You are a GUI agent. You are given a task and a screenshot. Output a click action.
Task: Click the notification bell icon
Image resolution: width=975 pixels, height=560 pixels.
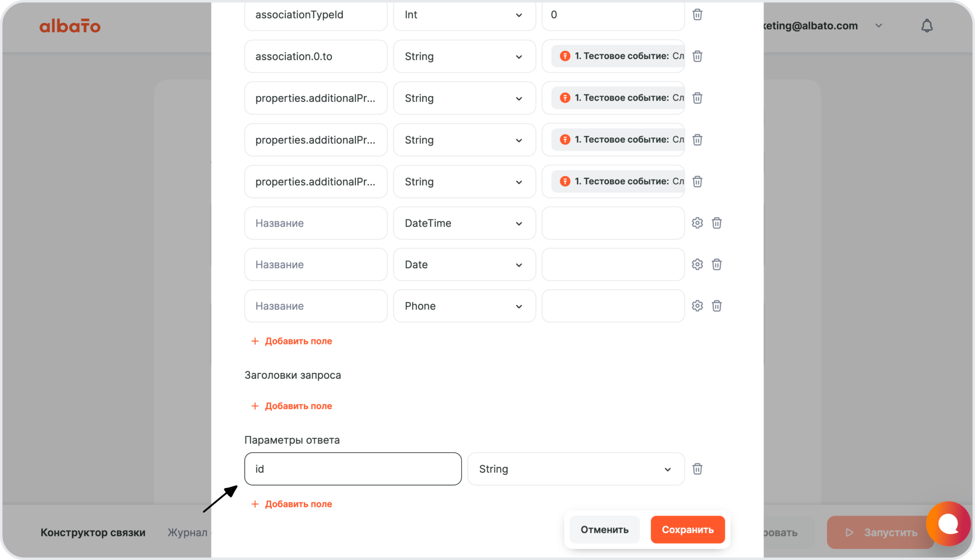(x=927, y=26)
